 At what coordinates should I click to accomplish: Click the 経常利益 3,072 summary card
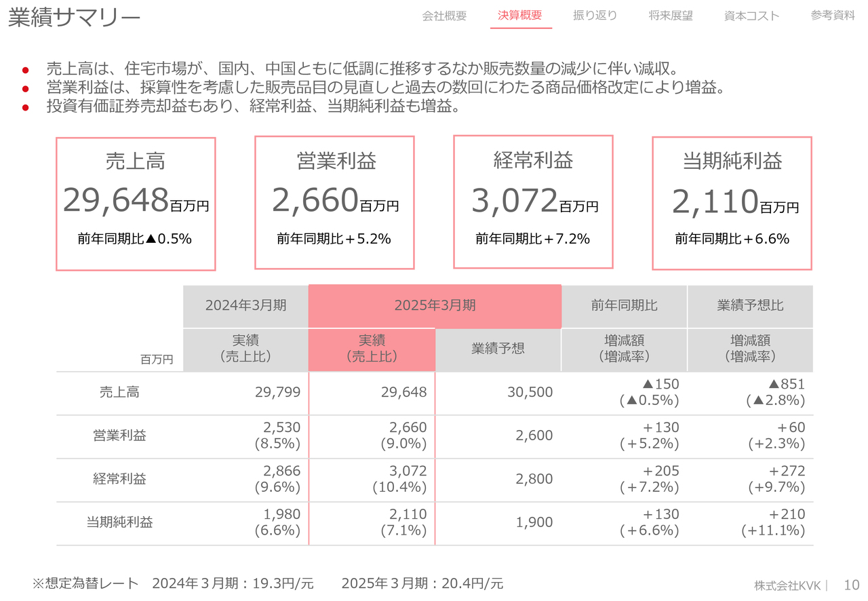tap(533, 201)
